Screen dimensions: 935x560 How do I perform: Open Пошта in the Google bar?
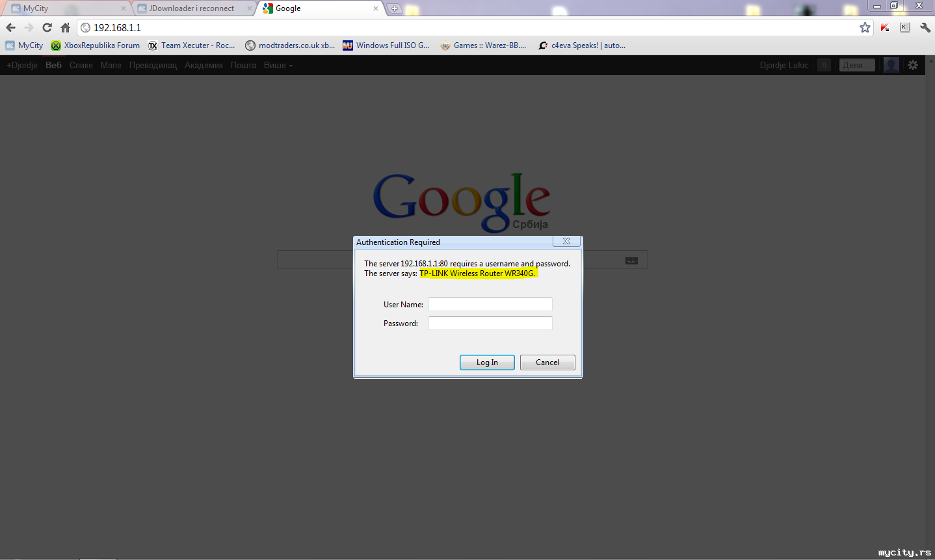pos(243,65)
